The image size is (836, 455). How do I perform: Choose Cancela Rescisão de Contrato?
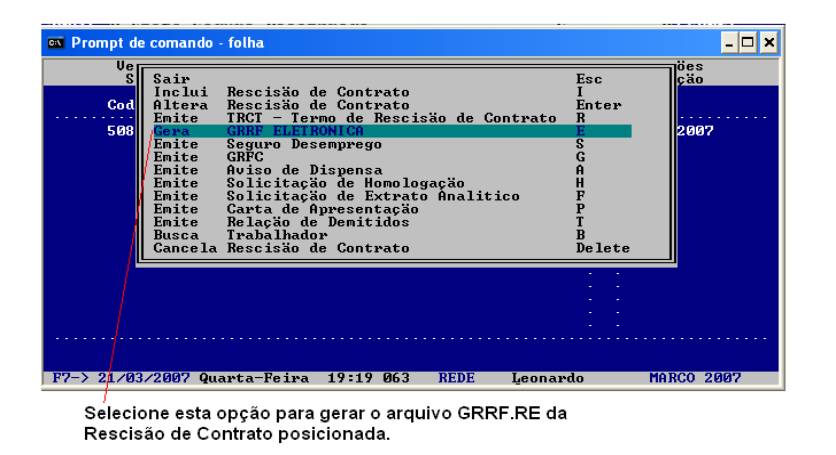point(392,248)
